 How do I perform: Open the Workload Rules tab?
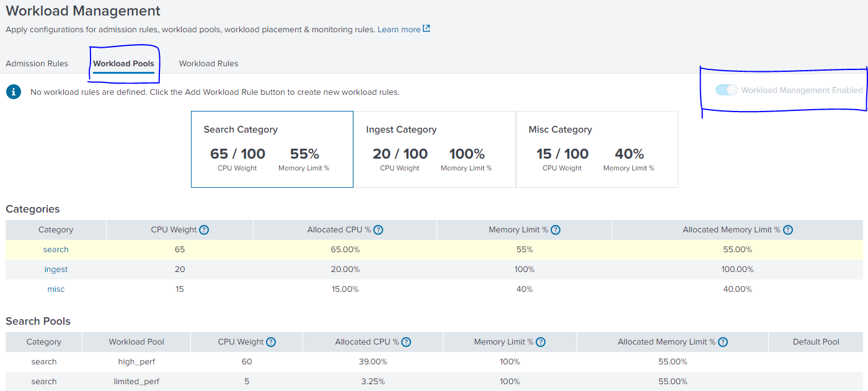[x=208, y=64]
